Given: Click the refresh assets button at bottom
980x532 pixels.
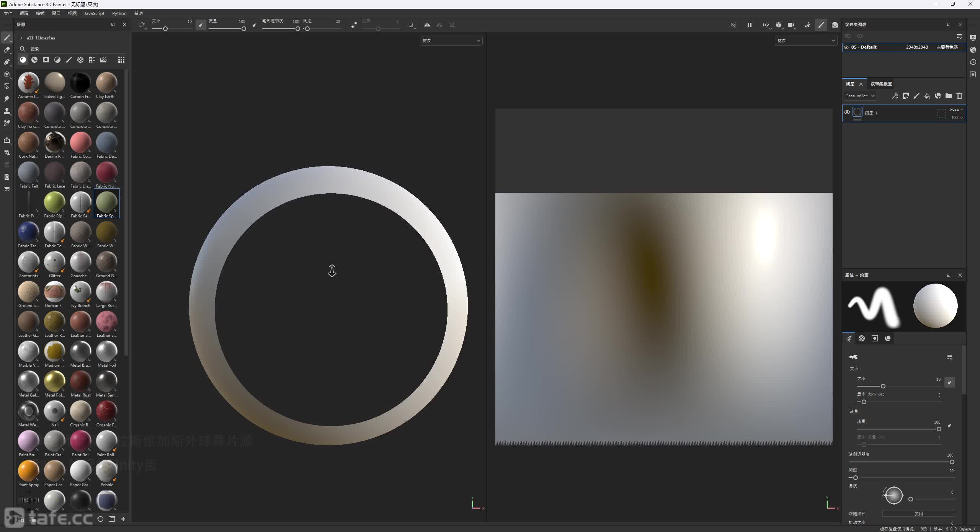Looking at the screenshot, I should coord(100,519).
